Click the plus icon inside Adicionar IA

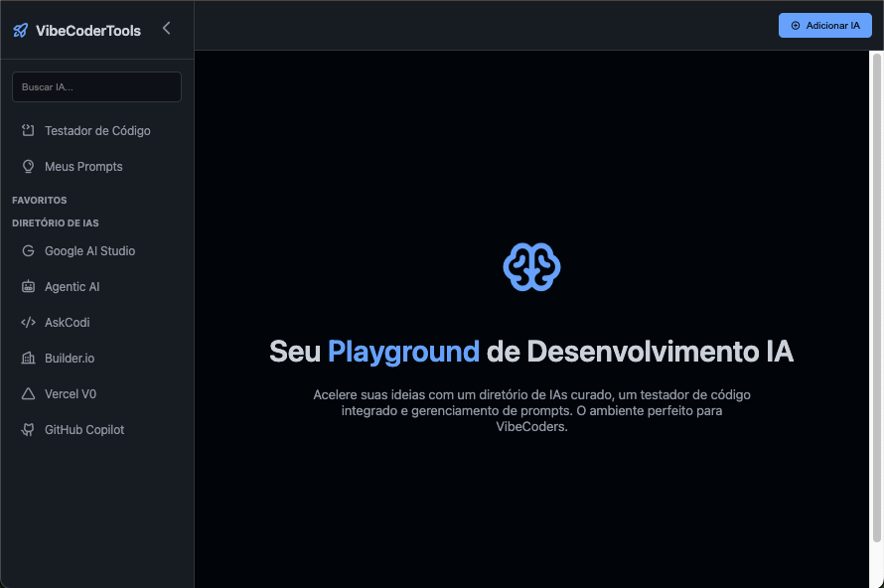click(796, 26)
